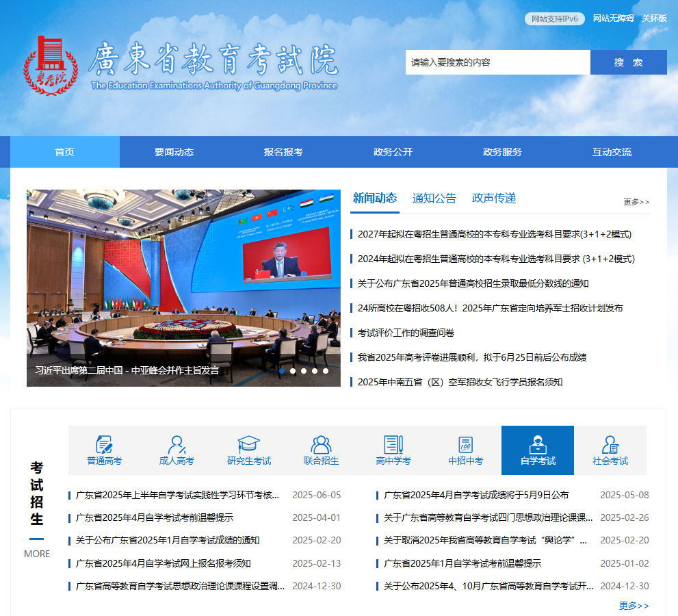Jump to the last carousel slide dot
The width and height of the screenshot is (678, 616).
(x=326, y=371)
